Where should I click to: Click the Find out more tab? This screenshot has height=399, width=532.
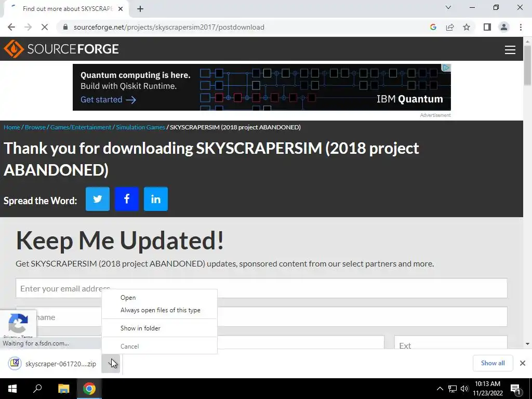[x=66, y=9]
